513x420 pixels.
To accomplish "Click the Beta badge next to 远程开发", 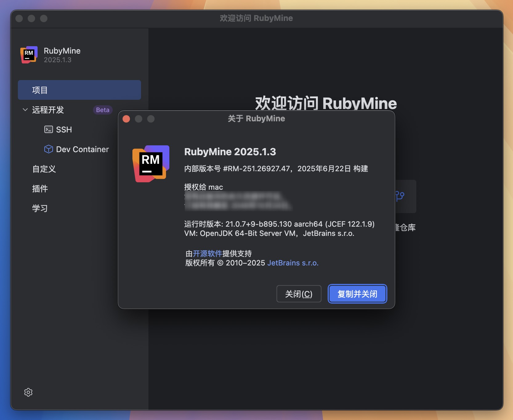I will tap(103, 110).
